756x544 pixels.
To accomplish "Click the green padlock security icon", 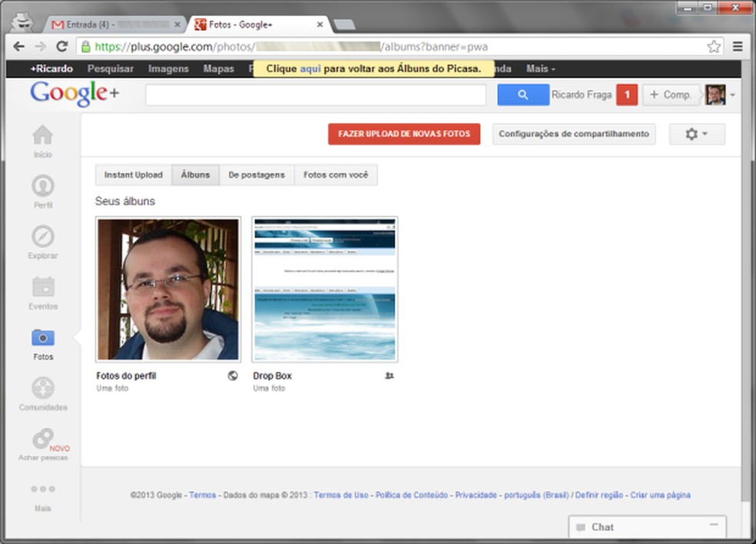I will click(x=86, y=47).
